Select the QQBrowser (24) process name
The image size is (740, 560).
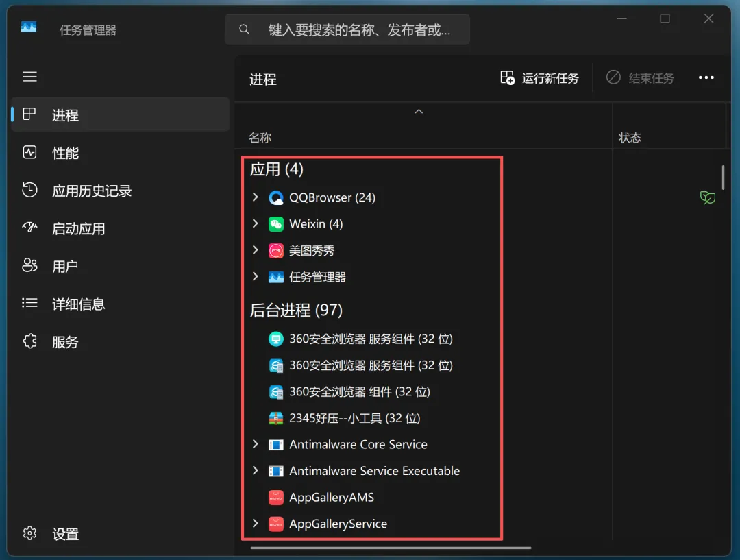pos(332,197)
